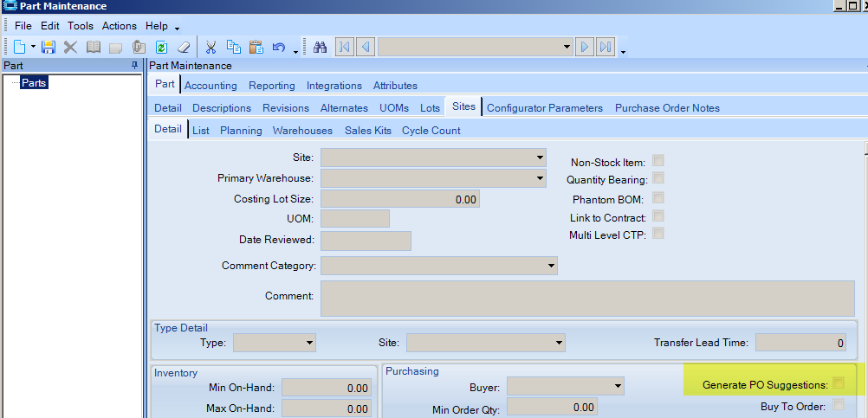Open the Comment Category dropdown
Screen dimensions: 868x418
click(551, 266)
